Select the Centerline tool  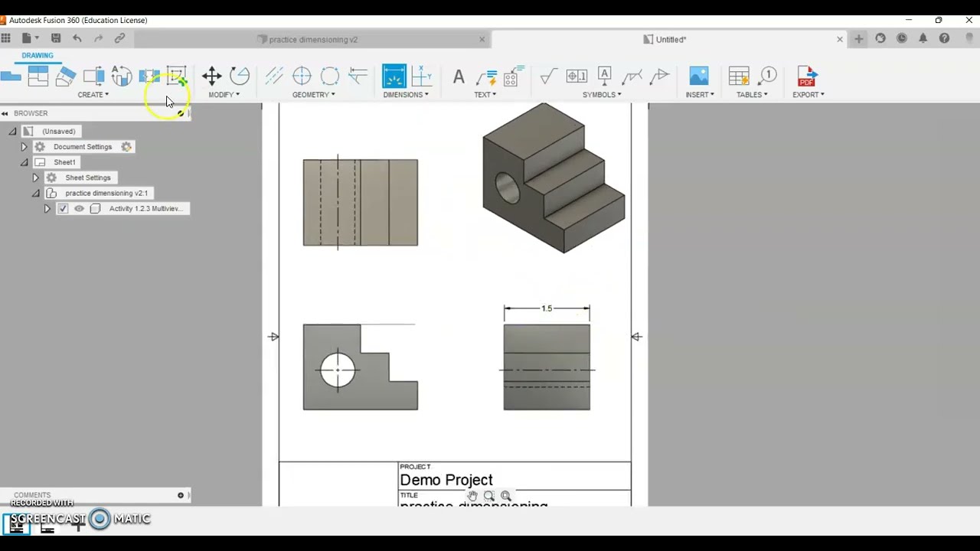coord(274,76)
